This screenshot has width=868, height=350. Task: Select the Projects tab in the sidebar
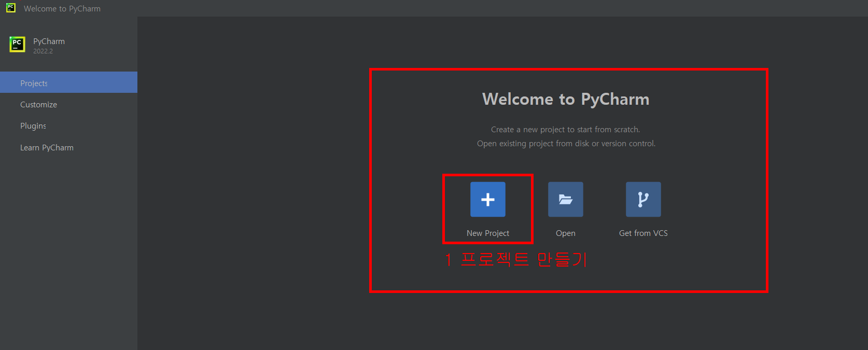coord(68,82)
